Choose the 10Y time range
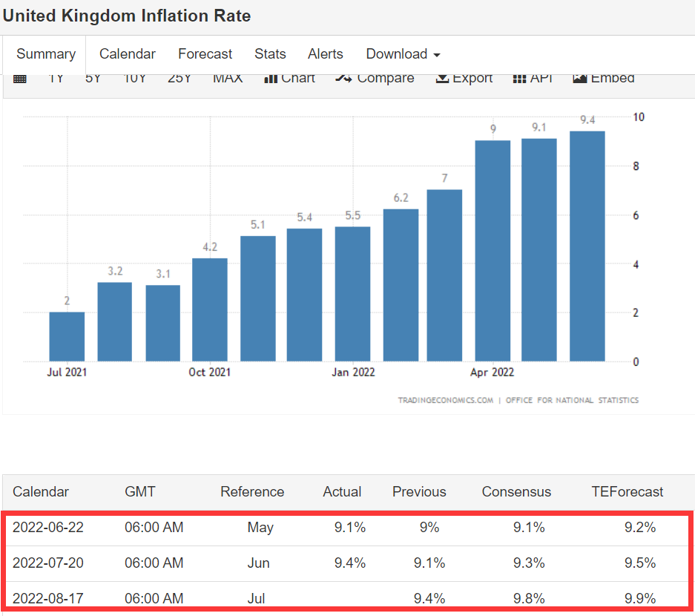The image size is (695, 616). 135,78
